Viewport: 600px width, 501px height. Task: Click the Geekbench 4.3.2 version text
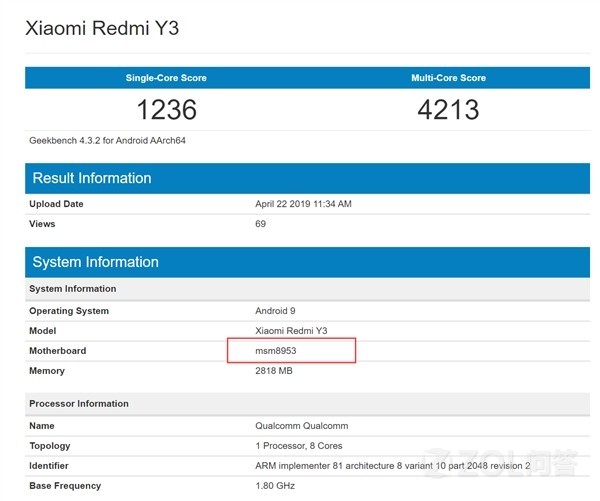(x=107, y=140)
